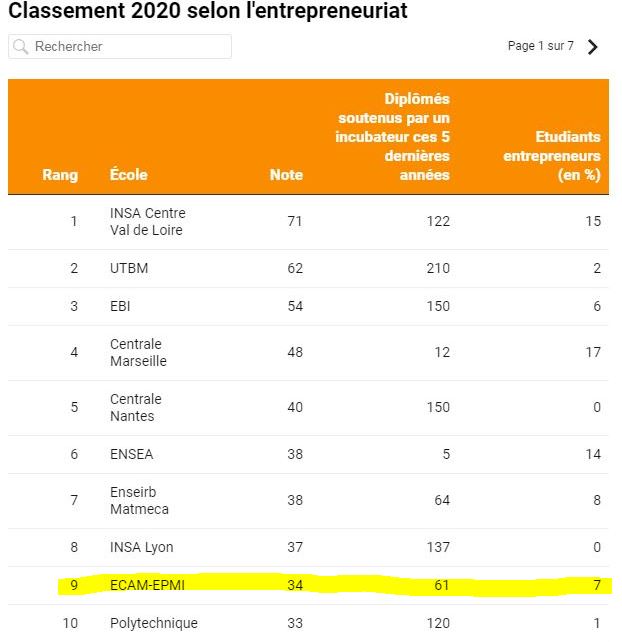
Task: Click the Page 1 sur 7 indicator
Action: coord(541,46)
